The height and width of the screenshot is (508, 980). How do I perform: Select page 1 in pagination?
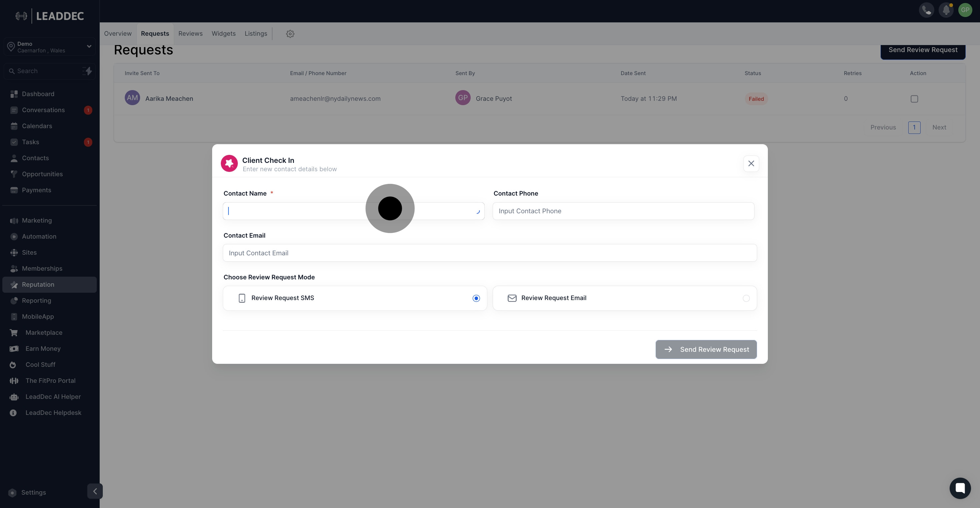914,128
